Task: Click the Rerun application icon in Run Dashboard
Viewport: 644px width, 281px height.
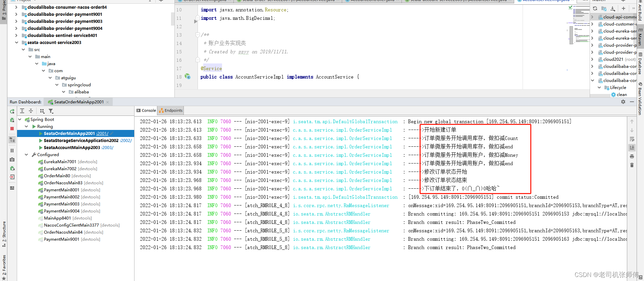Action: coord(12,111)
